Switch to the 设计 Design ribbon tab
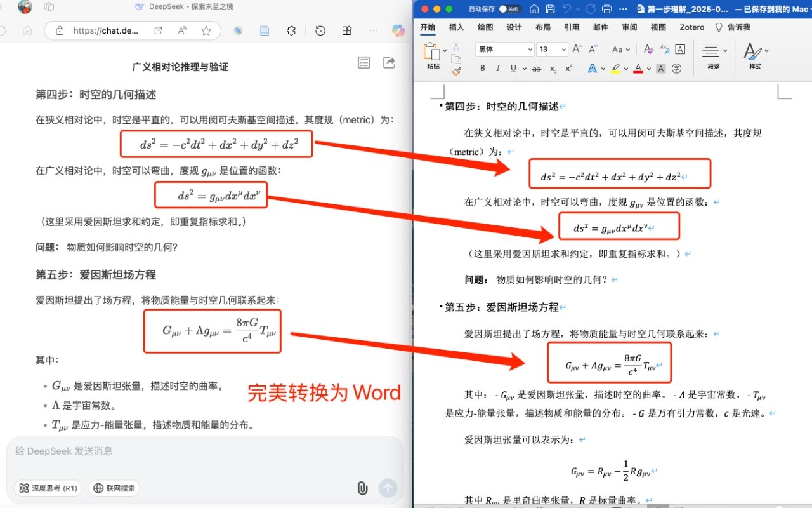812x508 pixels. (x=514, y=27)
